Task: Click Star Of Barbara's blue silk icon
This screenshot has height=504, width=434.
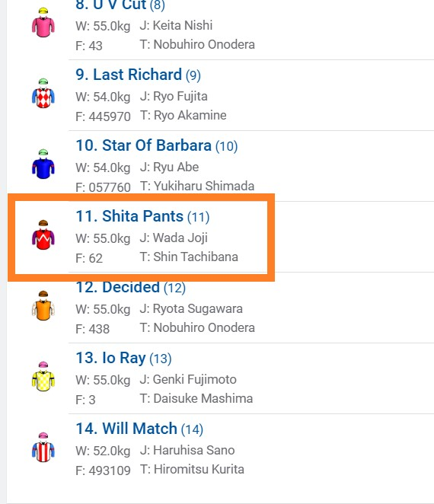Action: (x=43, y=164)
